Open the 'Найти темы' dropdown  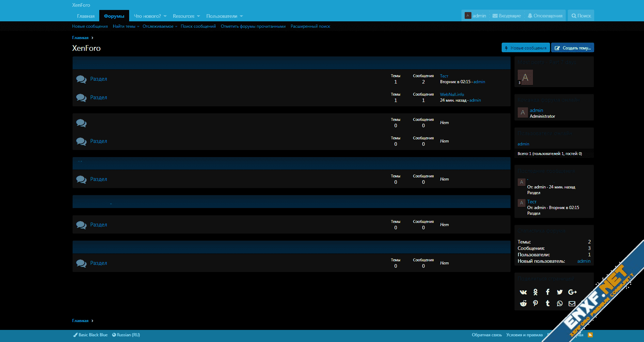(x=138, y=27)
